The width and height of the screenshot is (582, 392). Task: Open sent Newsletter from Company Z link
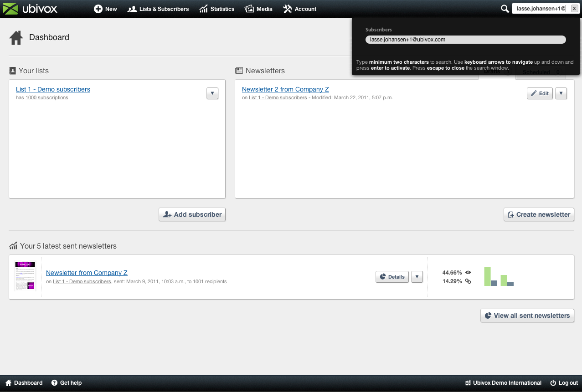pyautogui.click(x=87, y=273)
